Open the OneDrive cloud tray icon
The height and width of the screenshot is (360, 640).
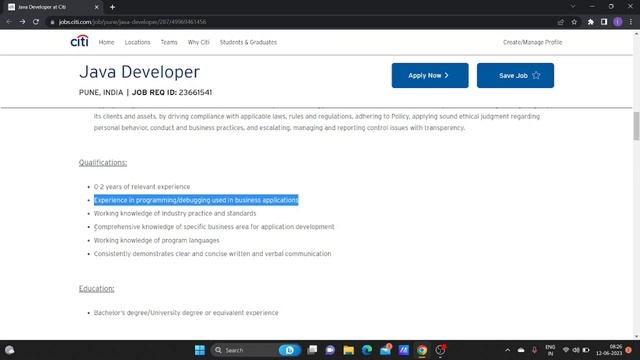(x=521, y=350)
